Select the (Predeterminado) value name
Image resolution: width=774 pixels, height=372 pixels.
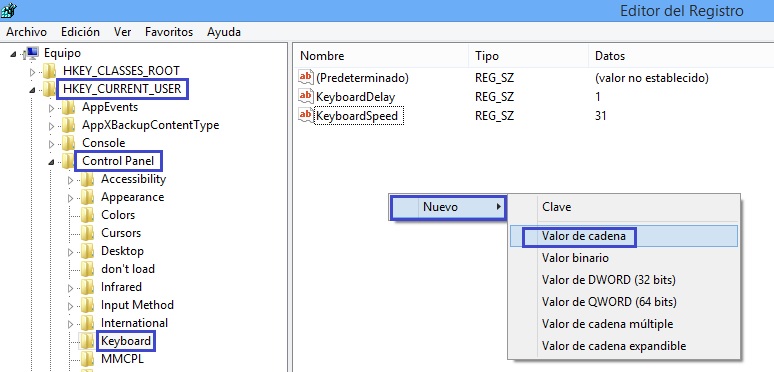(362, 78)
